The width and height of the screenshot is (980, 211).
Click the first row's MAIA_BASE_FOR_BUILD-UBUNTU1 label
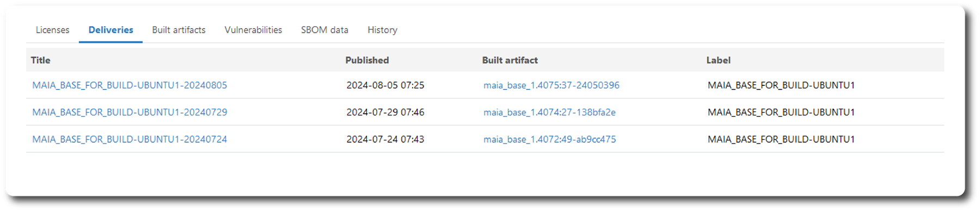pyautogui.click(x=781, y=85)
